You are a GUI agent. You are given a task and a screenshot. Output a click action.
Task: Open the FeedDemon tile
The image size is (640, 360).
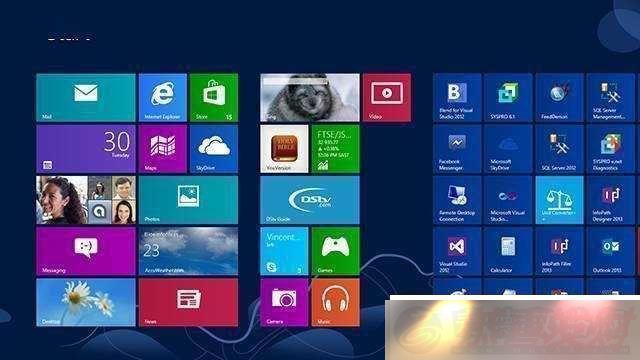[559, 98]
